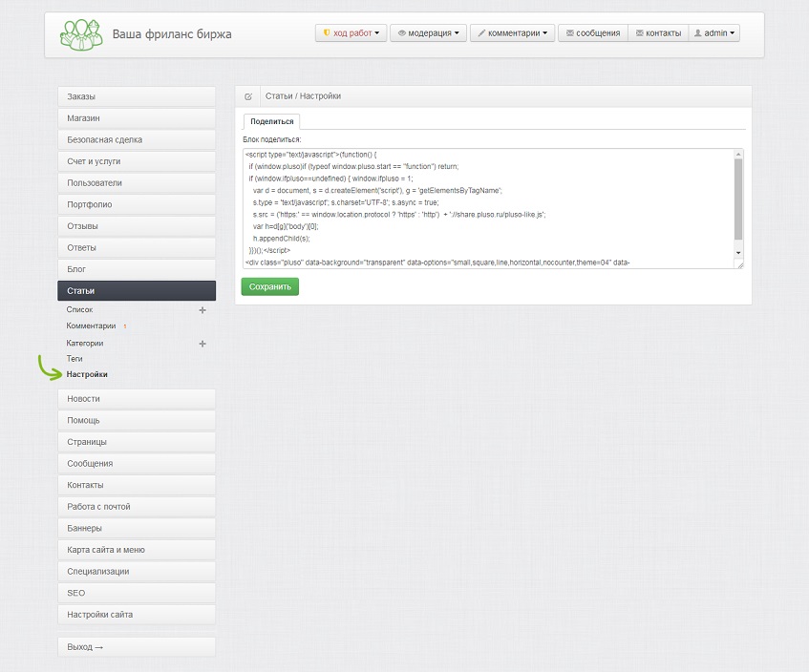The width and height of the screenshot is (809, 672).
Task: Open the Контакты sidebar section
Action: pyautogui.click(x=137, y=485)
